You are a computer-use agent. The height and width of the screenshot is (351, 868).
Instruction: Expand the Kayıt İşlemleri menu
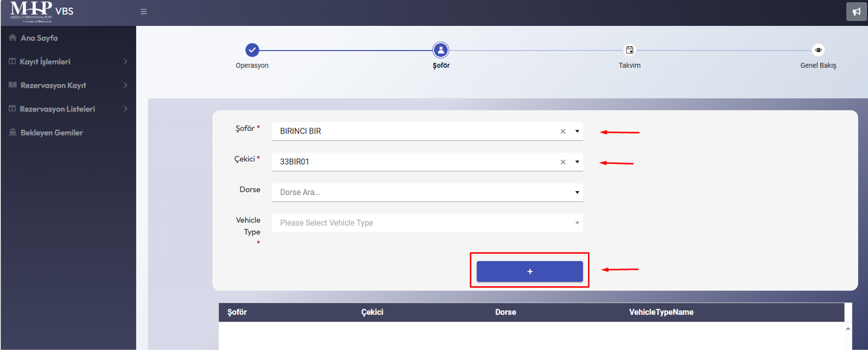pyautogui.click(x=68, y=62)
